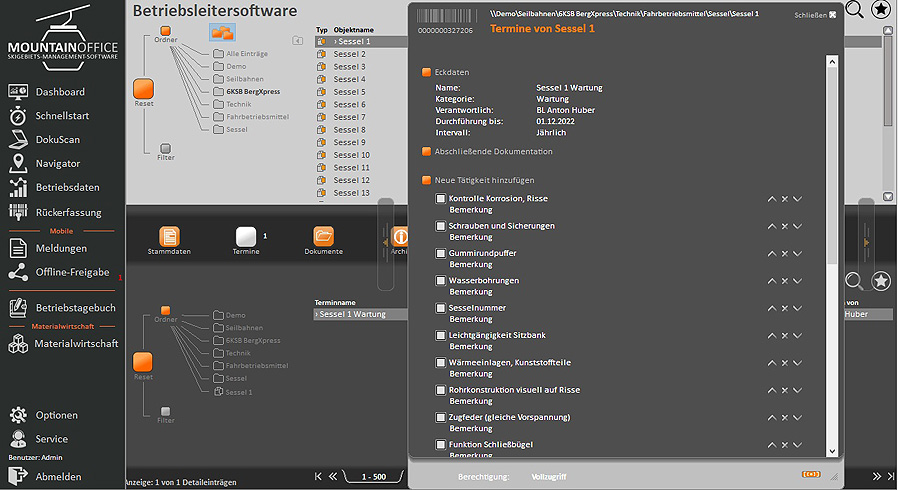This screenshot has width=900, height=490.
Task: Move Wasserbohrungen task down with arrow
Action: tap(797, 281)
